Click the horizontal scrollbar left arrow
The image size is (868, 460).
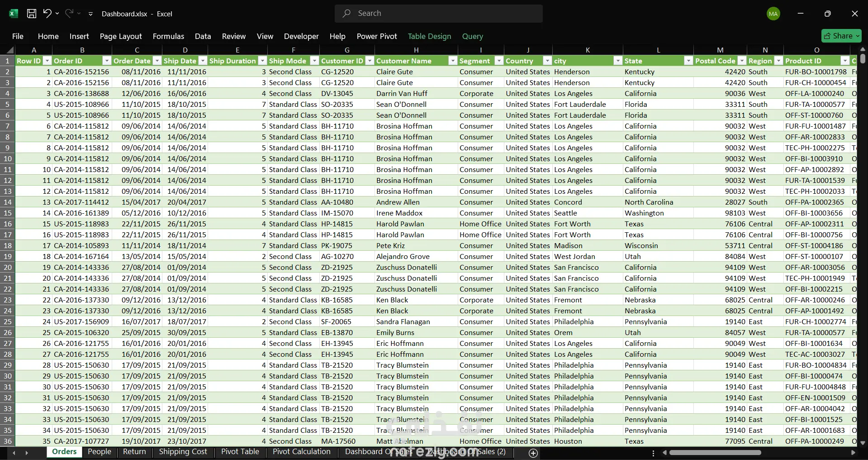[664, 452]
